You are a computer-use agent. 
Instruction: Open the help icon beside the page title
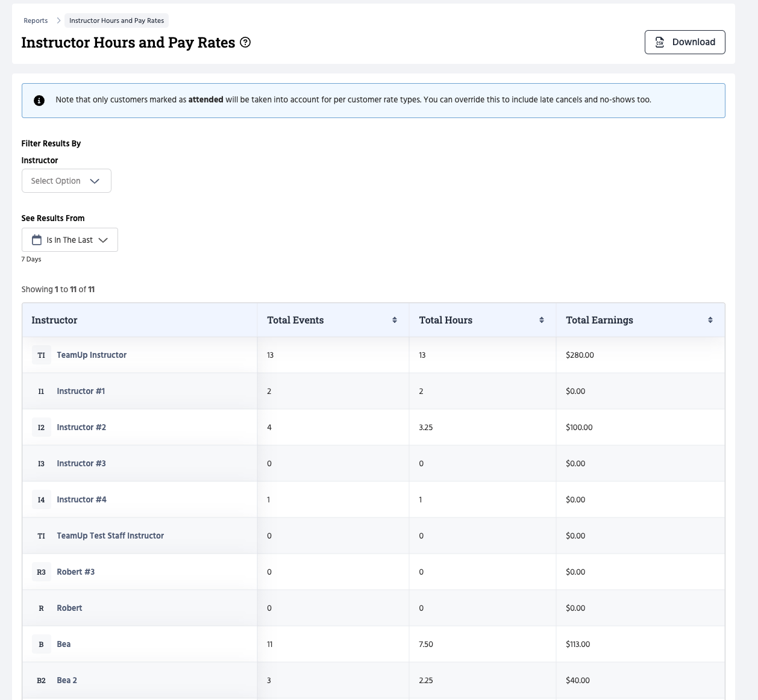click(245, 43)
